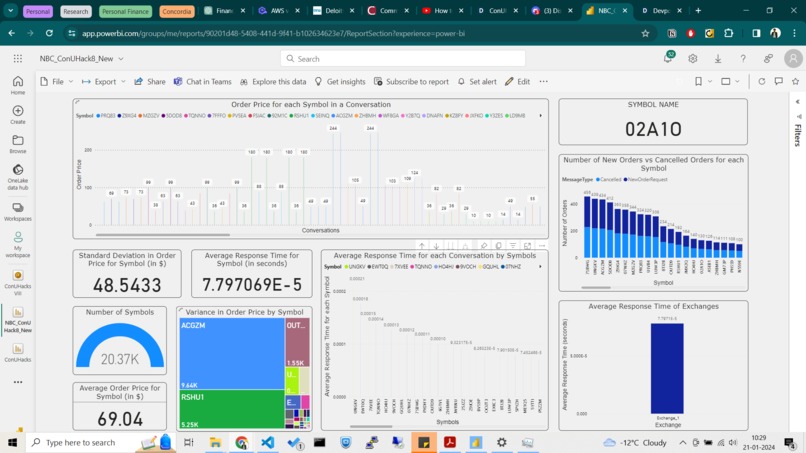Click Set alert

[x=477, y=81]
